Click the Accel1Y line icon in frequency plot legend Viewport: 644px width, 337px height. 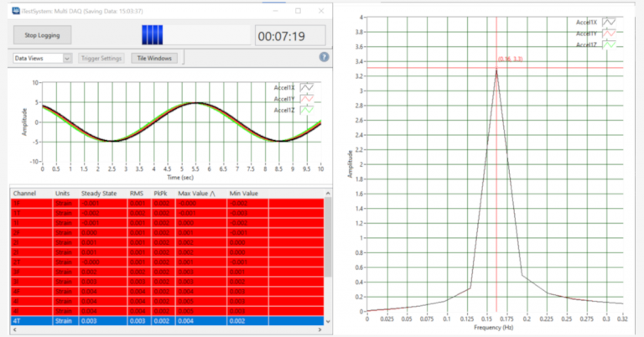609,34
